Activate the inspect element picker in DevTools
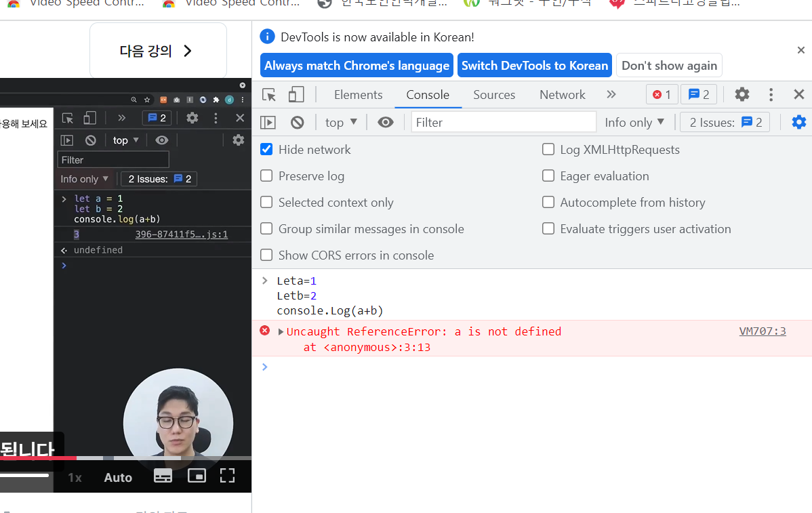 click(x=269, y=95)
